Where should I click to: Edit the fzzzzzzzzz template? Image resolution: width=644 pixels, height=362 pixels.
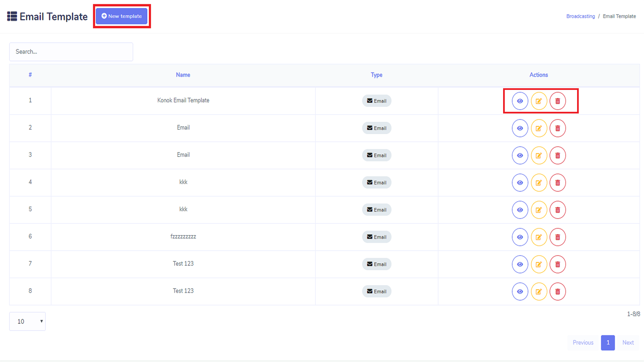point(539,237)
